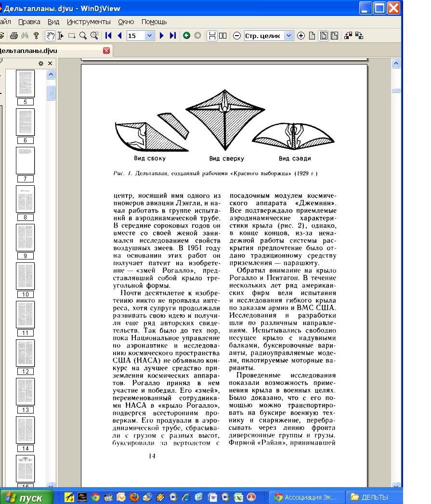Open the page number dropdown
Viewport: 431px width, 504px height.
pyautogui.click(x=150, y=36)
